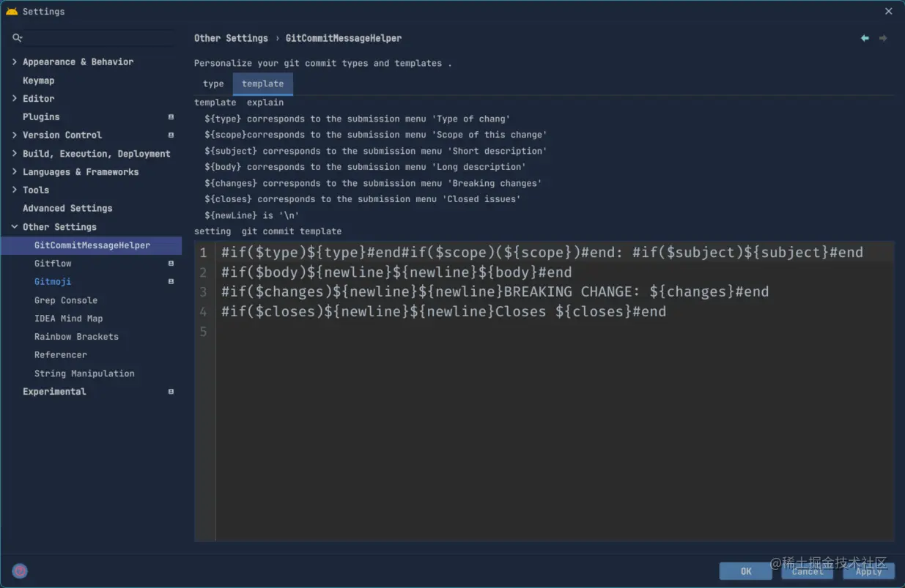The height and width of the screenshot is (588, 905).
Task: Click template line 3 with BREAKING CHANGE
Action: click(495, 291)
